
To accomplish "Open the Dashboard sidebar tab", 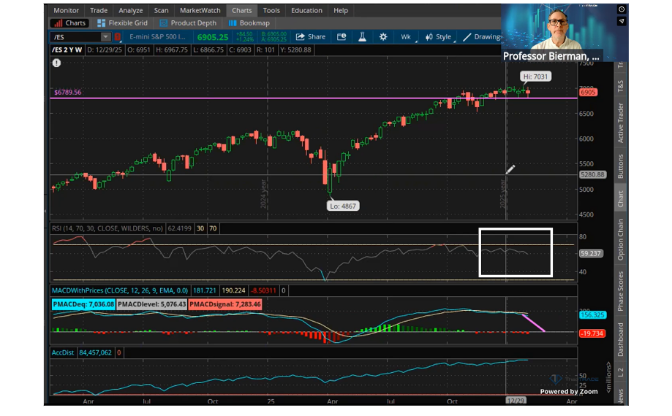I will point(621,339).
